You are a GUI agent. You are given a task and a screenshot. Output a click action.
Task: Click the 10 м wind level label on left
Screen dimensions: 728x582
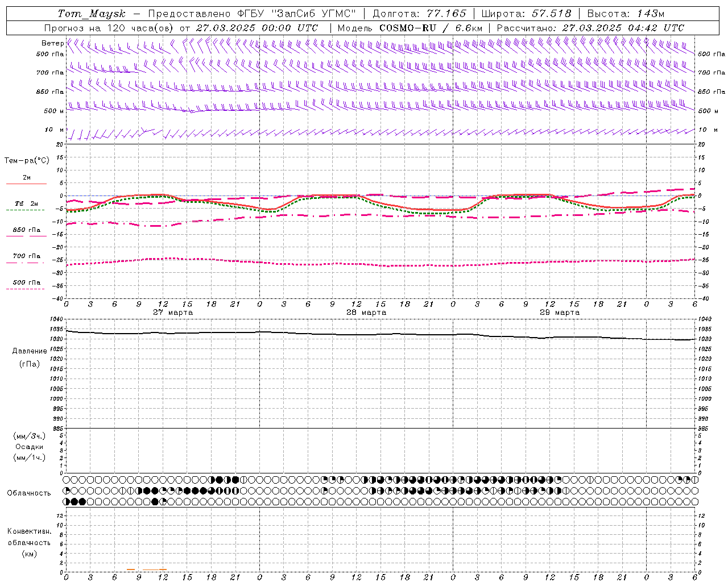55,130
